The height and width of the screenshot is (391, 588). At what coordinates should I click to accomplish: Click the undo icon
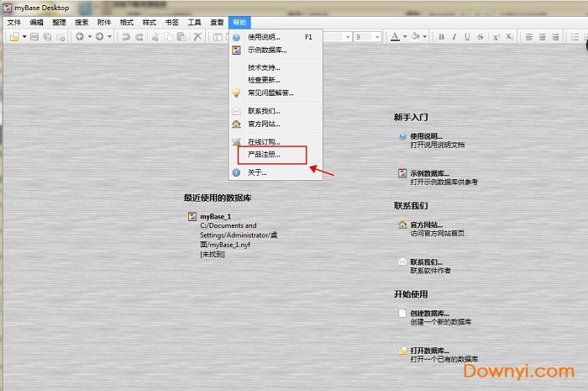tap(126, 37)
